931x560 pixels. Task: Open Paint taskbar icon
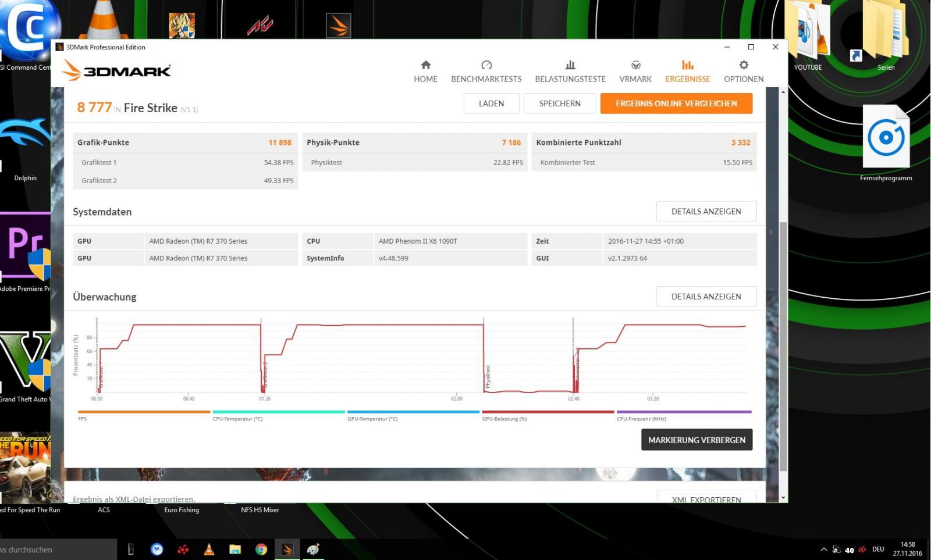click(x=314, y=550)
